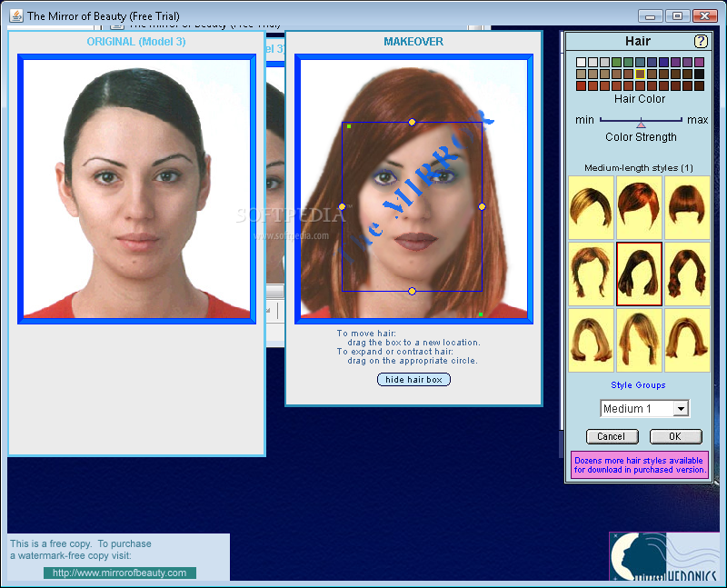Choose the magenta pink hair color swatch
Screen dimensions: 727x588
699,62
